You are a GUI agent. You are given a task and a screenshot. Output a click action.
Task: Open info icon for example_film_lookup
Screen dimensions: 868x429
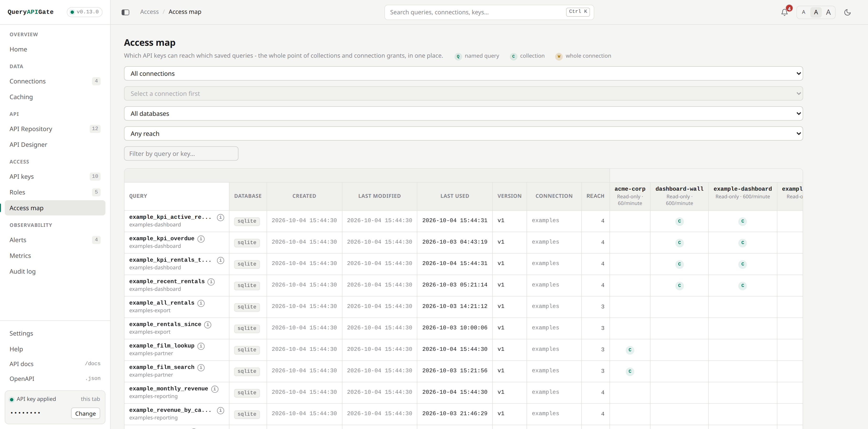tap(201, 346)
